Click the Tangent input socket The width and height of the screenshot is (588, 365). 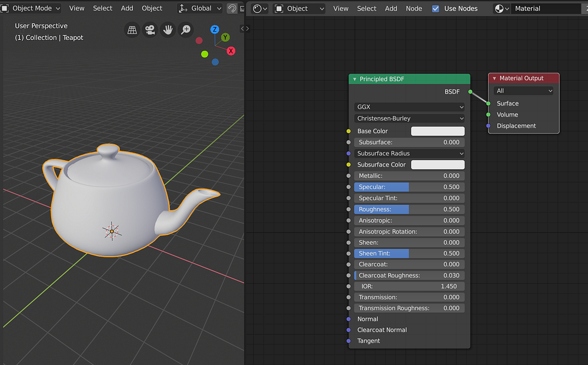pyautogui.click(x=349, y=341)
